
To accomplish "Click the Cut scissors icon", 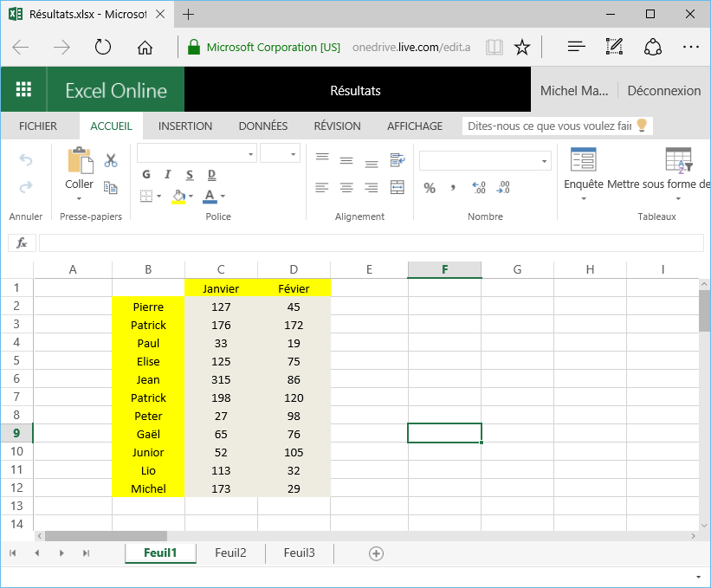I will (x=111, y=160).
